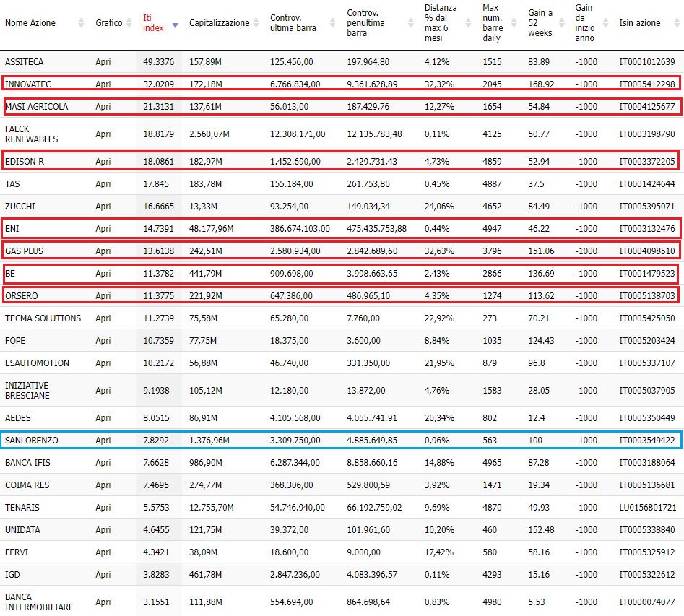Select the BE stock name

click(10, 274)
